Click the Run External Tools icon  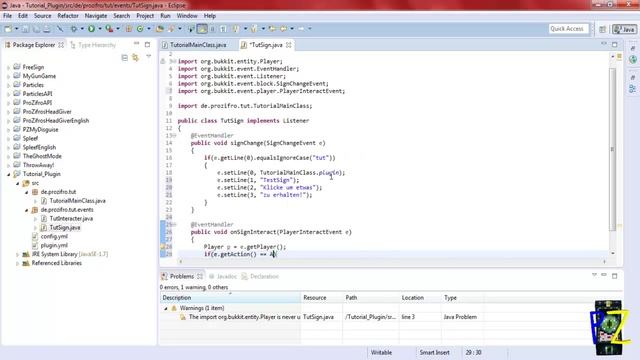(x=109, y=29)
